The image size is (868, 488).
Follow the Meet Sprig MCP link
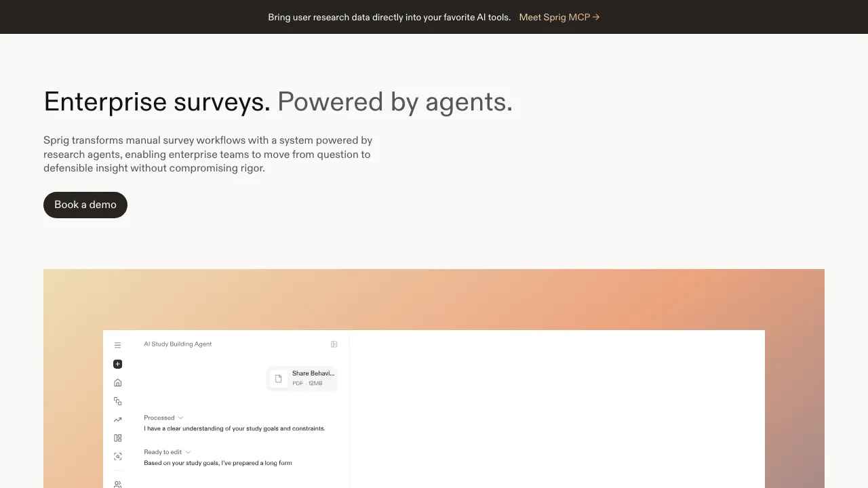pos(559,17)
